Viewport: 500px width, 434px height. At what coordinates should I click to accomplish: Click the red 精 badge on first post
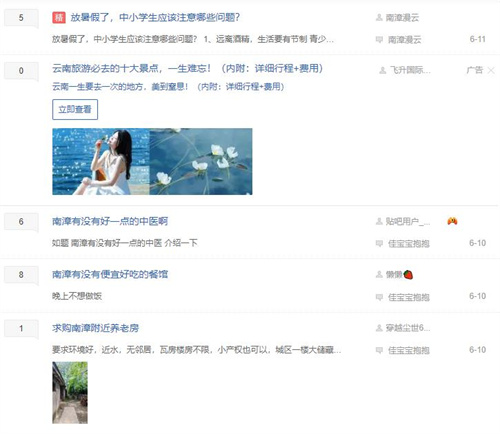(x=59, y=17)
